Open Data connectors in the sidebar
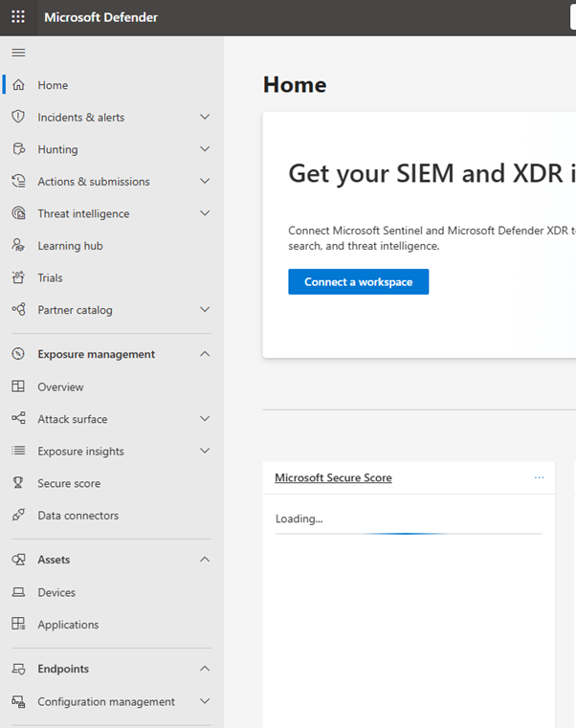 (78, 516)
